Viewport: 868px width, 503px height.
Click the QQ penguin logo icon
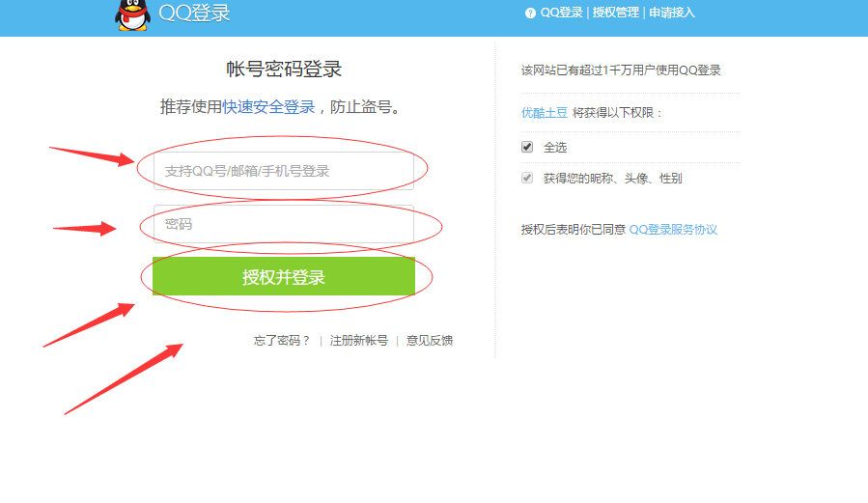[132, 14]
